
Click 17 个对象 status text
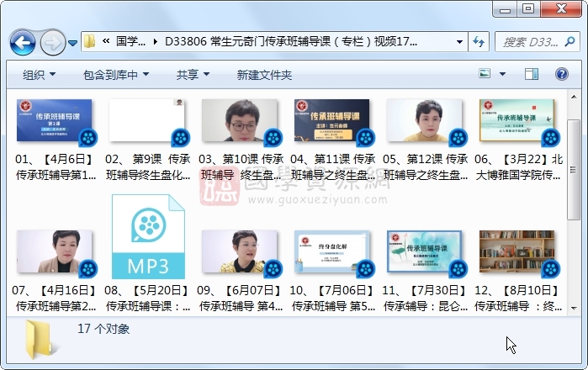point(103,329)
